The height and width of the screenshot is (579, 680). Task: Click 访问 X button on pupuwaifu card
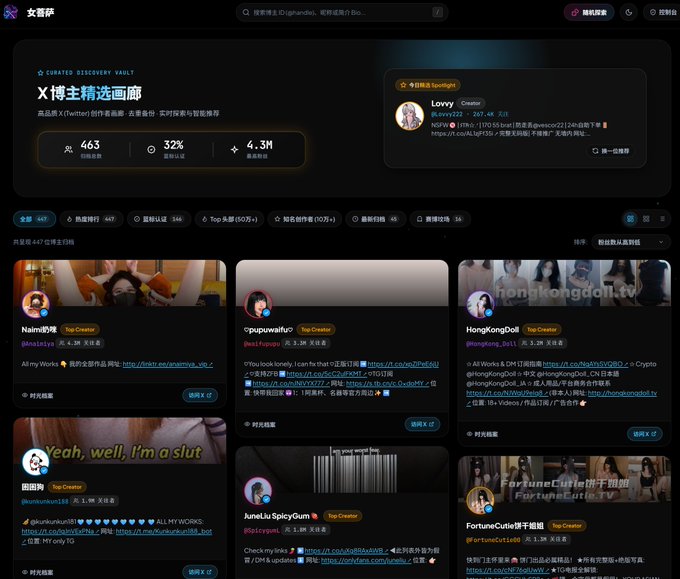422,424
